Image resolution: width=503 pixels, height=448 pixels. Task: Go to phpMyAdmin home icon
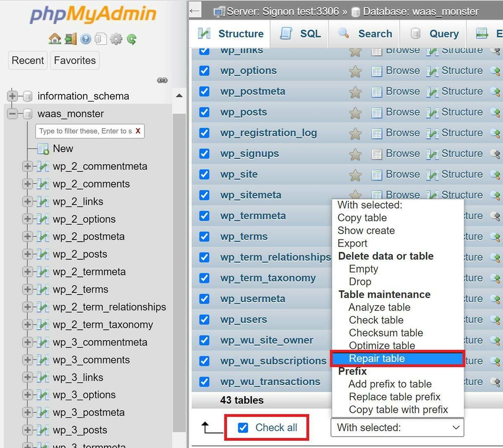[55, 39]
